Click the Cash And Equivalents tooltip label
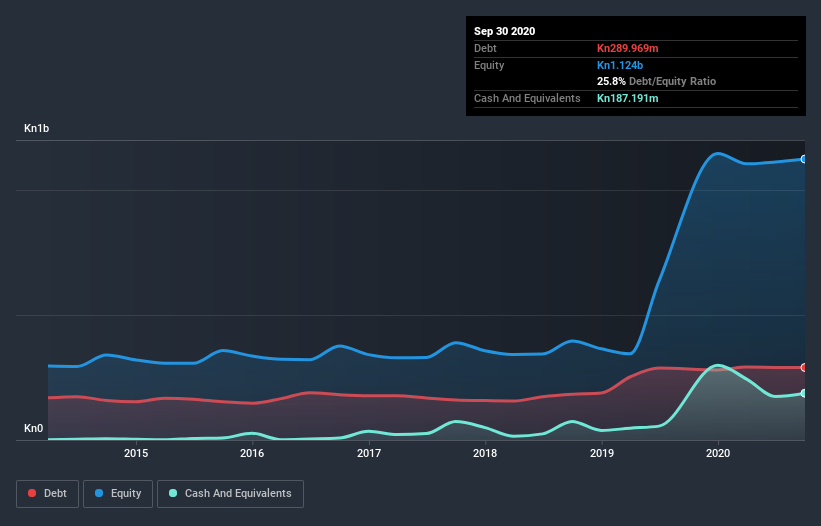Screen dimensions: 821x526 click(x=527, y=98)
